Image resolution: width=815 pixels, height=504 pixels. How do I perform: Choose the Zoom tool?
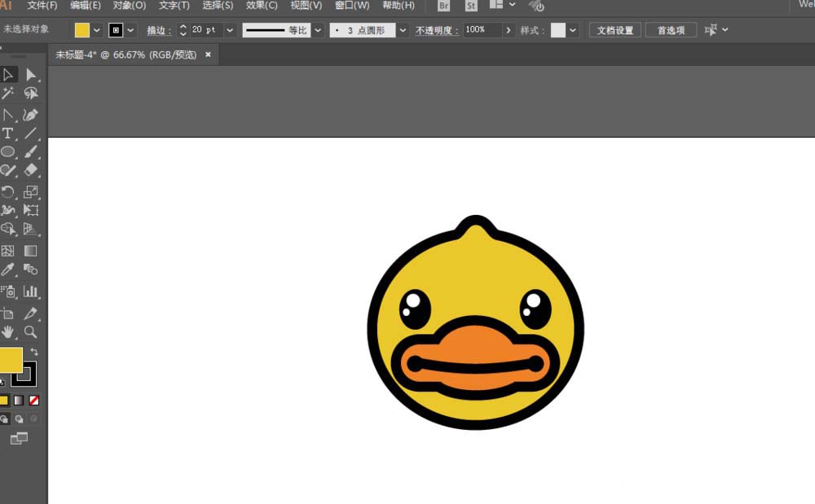click(x=31, y=332)
